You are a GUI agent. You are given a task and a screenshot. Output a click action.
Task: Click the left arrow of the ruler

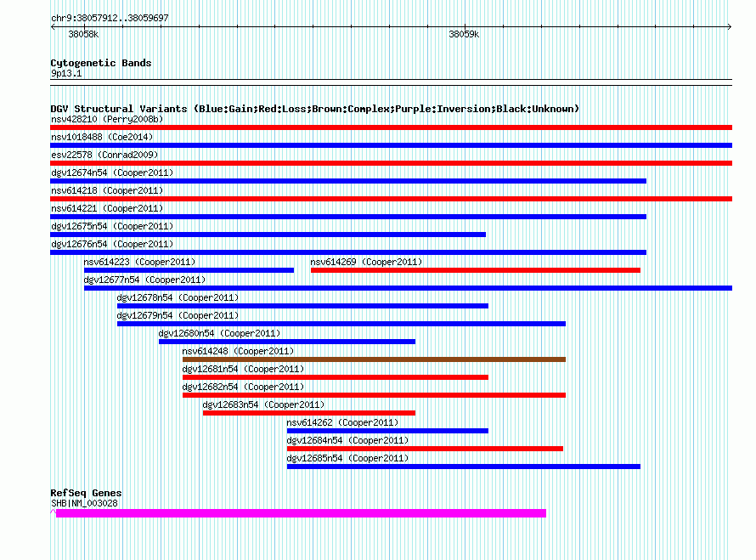point(53,27)
